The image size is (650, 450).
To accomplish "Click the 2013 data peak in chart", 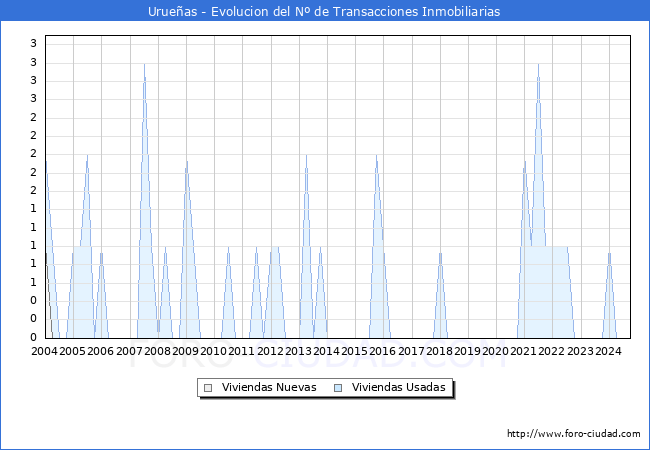I will (x=306, y=156).
